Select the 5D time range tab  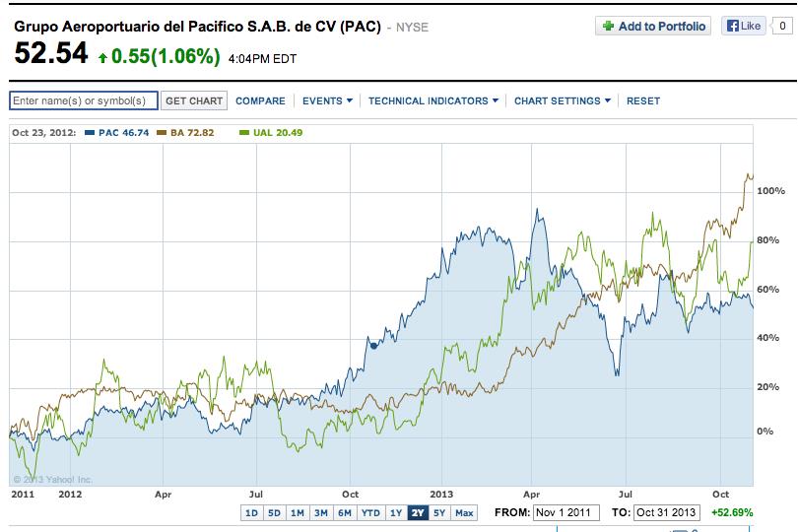[x=274, y=512]
